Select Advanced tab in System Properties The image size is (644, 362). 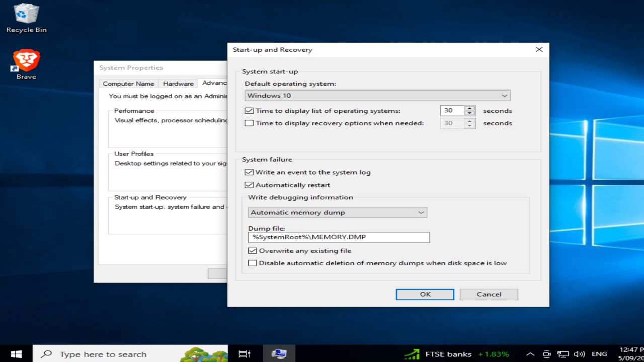point(213,83)
